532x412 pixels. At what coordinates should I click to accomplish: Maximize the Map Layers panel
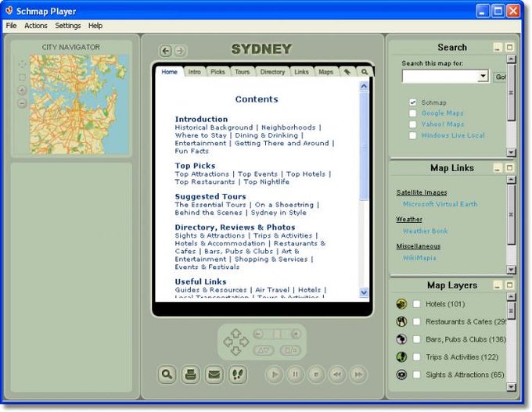tap(509, 285)
